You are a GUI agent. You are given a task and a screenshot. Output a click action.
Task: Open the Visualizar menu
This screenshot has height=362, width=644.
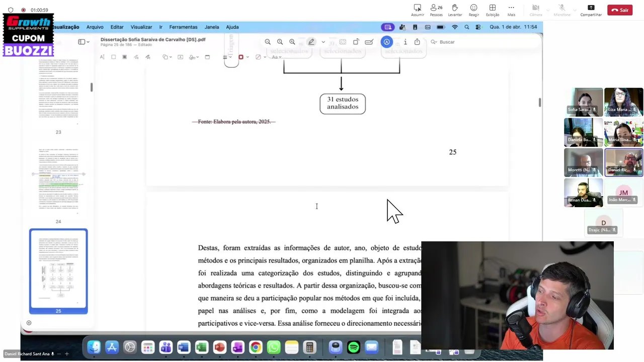tap(141, 27)
